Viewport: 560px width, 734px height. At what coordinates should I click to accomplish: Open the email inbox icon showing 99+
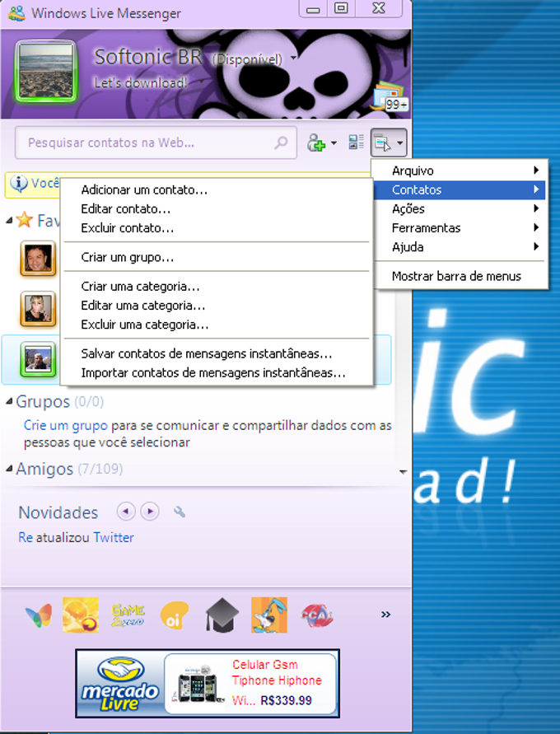[x=390, y=97]
